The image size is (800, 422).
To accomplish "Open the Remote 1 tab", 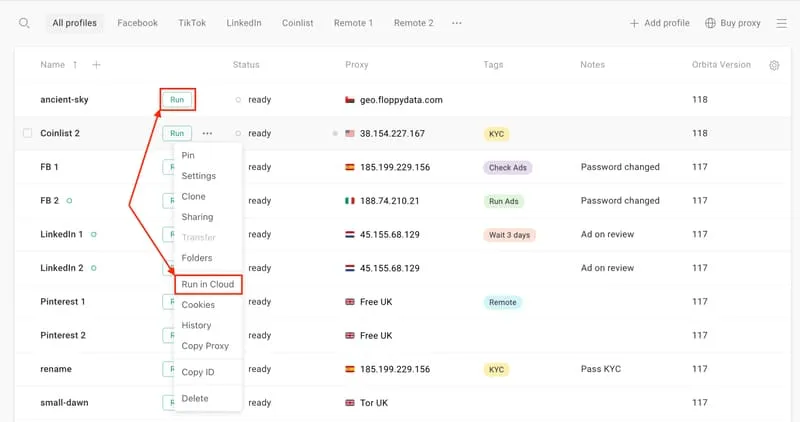I will pos(353,23).
